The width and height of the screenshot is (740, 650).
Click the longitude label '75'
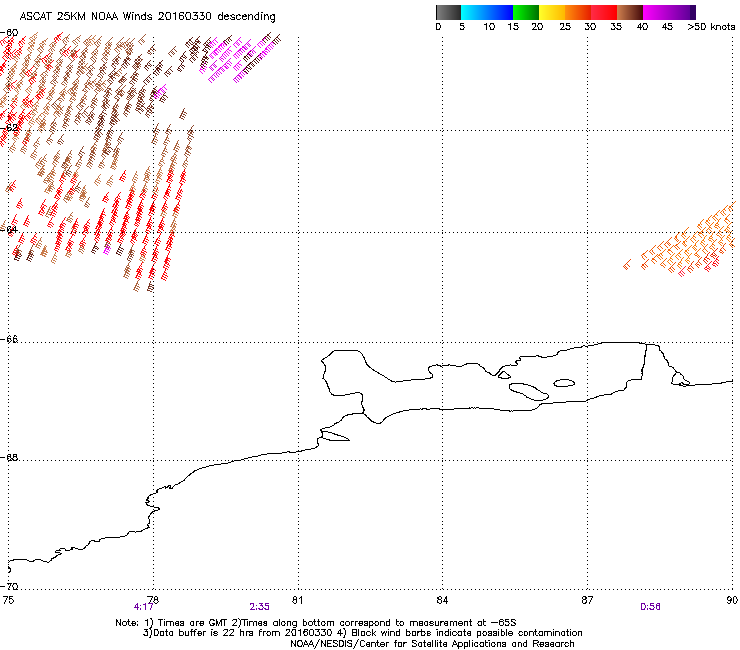[x=8, y=600]
